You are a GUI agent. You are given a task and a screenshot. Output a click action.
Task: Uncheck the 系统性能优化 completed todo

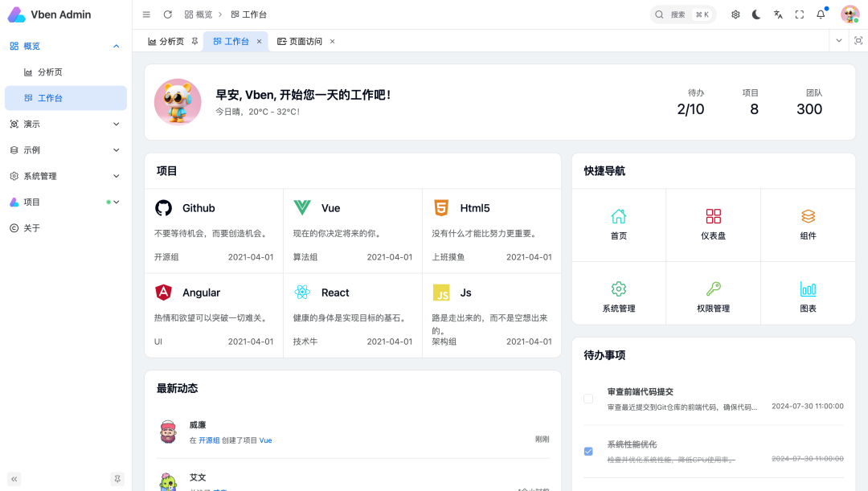tap(588, 451)
